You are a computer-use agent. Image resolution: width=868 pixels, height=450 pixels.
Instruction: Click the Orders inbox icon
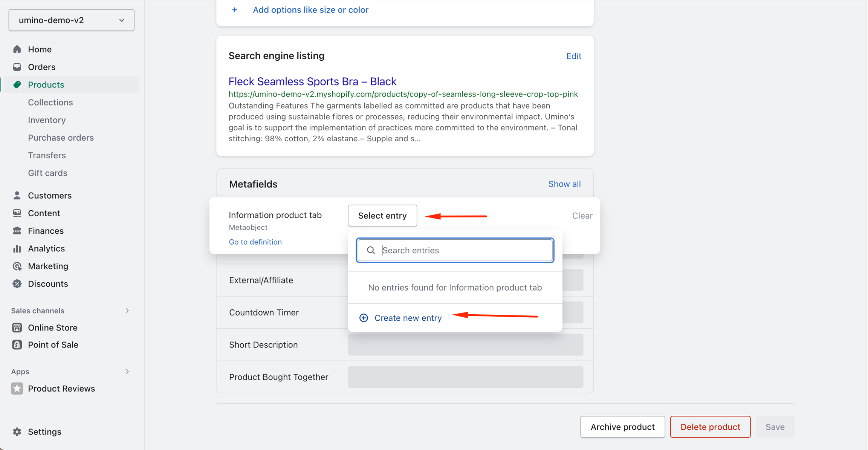[17, 67]
